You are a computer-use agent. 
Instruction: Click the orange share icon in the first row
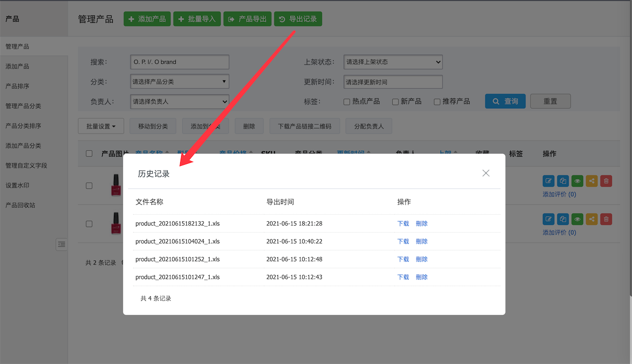591,181
